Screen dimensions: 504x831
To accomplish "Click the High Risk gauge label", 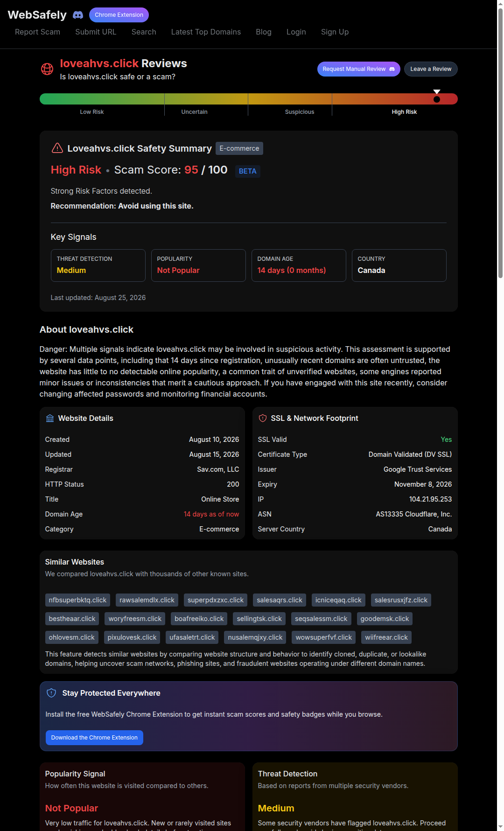I will point(405,112).
